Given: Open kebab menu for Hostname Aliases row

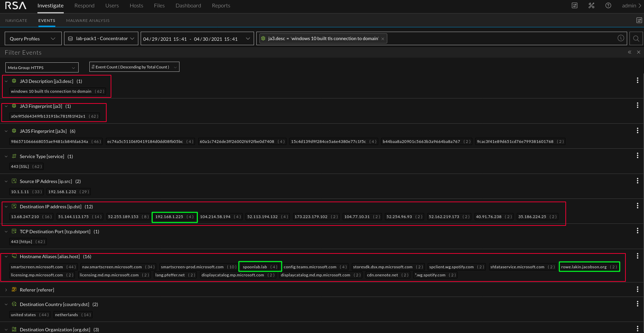Looking at the screenshot, I should coord(637,256).
